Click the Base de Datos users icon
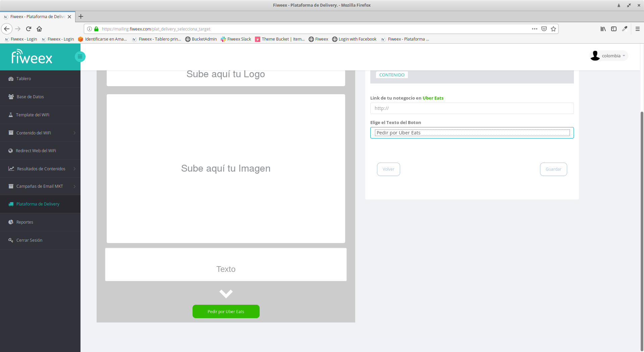The image size is (644, 352). pyautogui.click(x=11, y=97)
